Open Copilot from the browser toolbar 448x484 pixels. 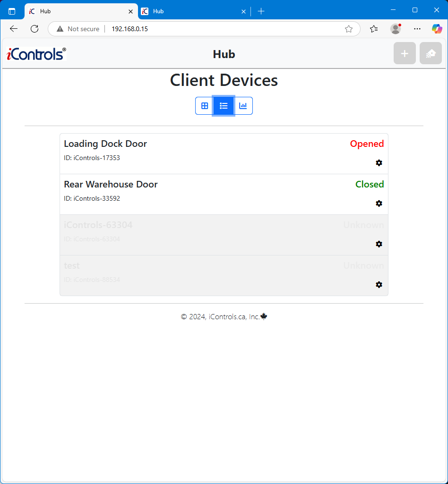pyautogui.click(x=436, y=29)
